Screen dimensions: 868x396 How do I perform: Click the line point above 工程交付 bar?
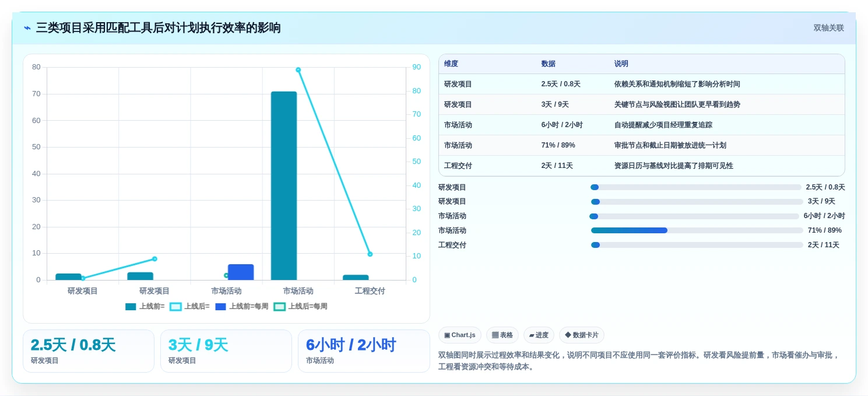(x=370, y=254)
